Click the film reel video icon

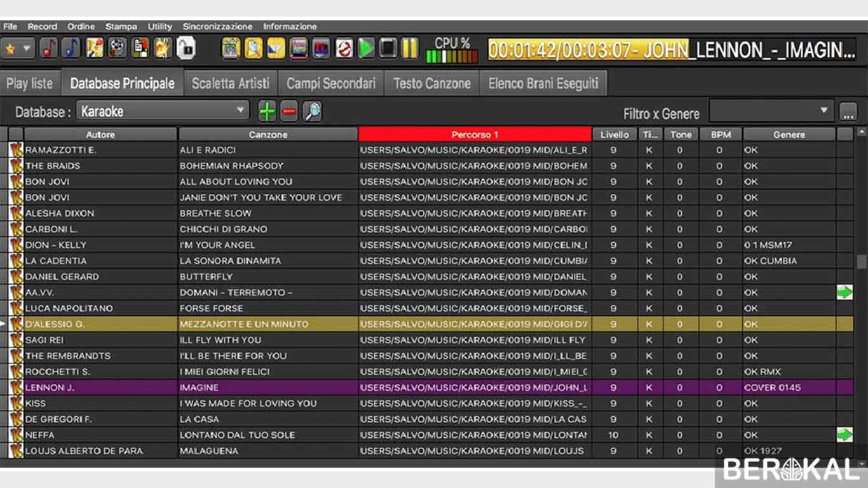(x=117, y=48)
